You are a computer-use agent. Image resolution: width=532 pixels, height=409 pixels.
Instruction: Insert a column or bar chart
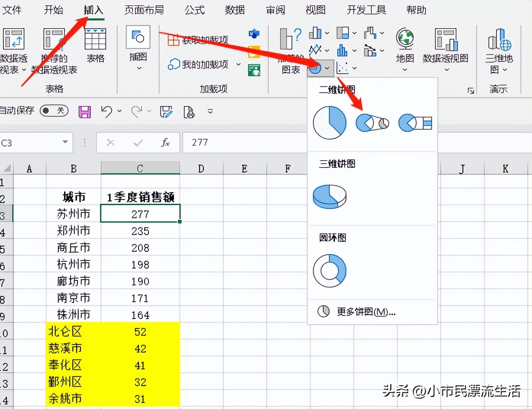click(315, 33)
